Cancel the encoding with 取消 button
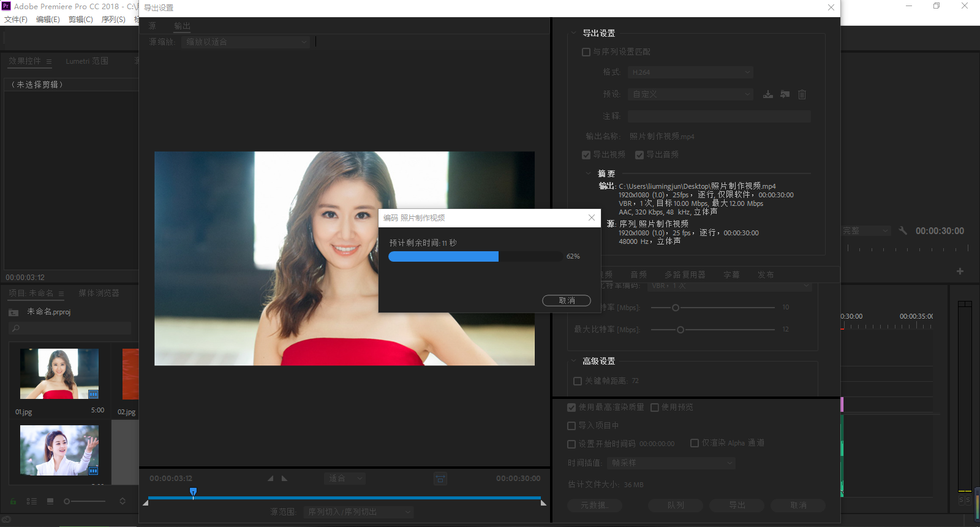The width and height of the screenshot is (980, 527). coord(567,300)
